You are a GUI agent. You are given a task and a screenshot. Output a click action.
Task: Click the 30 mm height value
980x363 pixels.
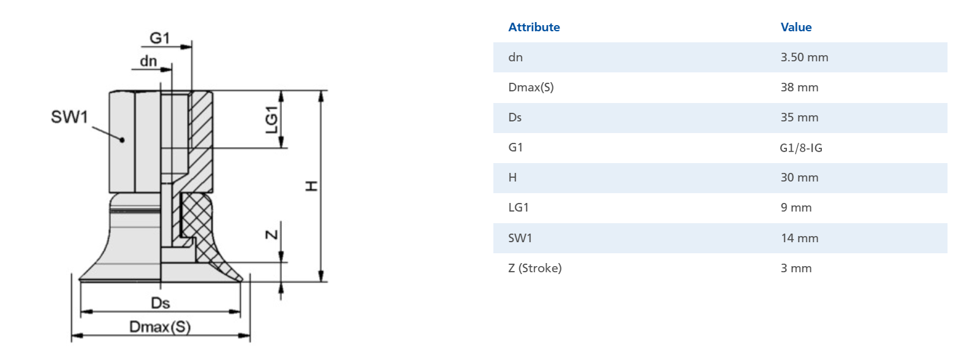tap(799, 177)
